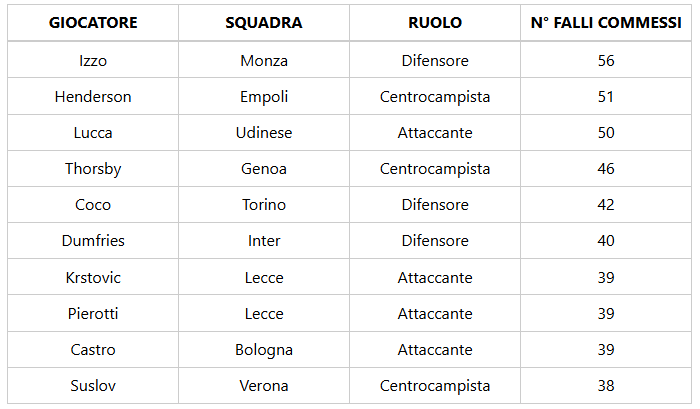Viewport: 700px width, 409px height.
Task: Click the RUOLO column header
Action: click(x=435, y=23)
